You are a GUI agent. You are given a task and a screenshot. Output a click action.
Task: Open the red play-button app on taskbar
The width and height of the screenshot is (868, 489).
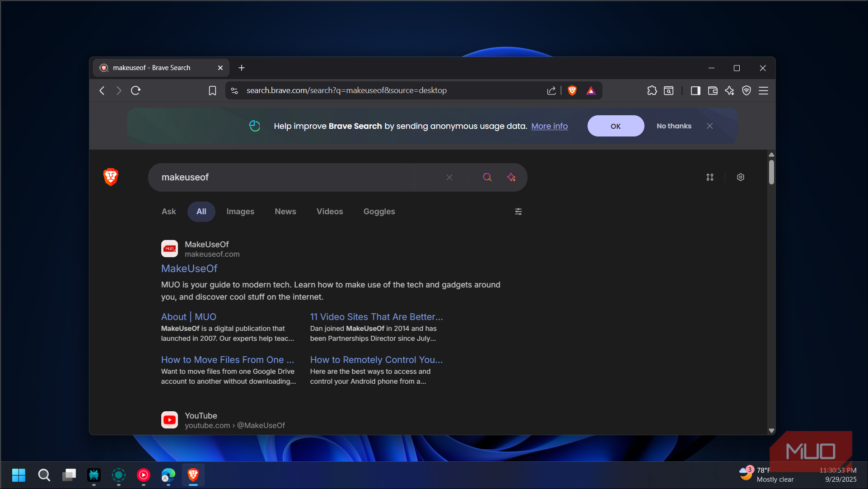click(144, 475)
